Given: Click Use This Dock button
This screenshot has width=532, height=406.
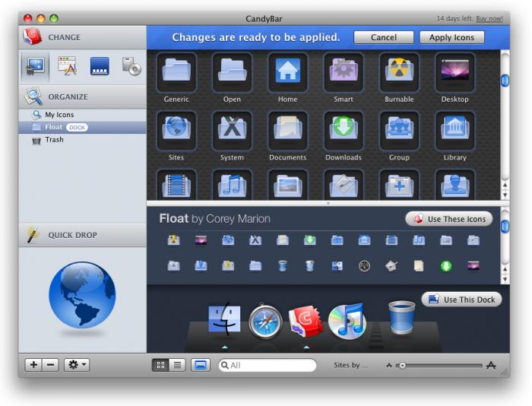Looking at the screenshot, I should pos(461,300).
